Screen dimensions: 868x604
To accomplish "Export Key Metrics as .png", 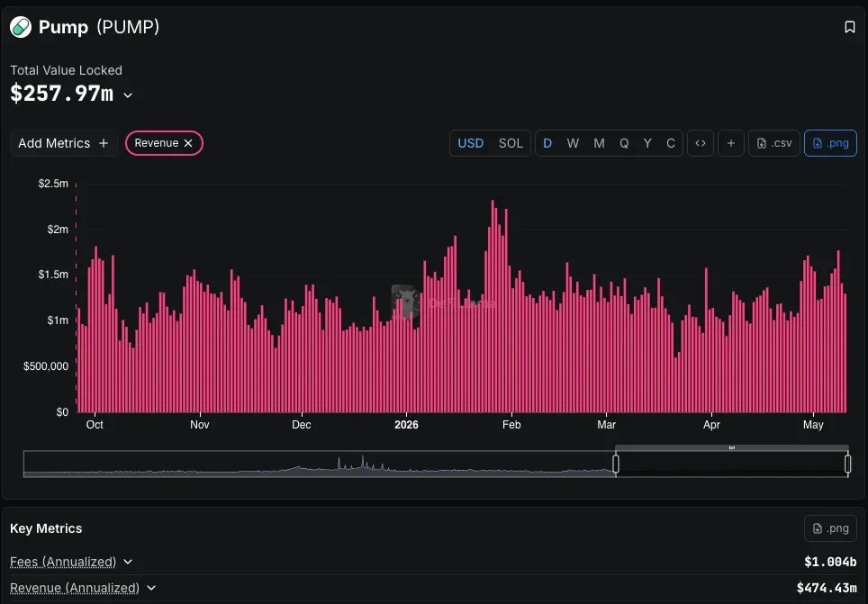I will point(830,528).
